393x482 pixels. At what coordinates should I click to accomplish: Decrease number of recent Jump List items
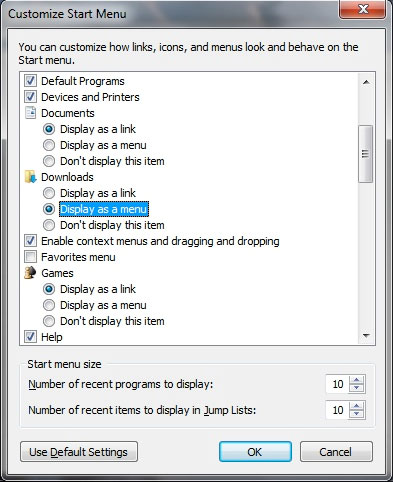357,414
